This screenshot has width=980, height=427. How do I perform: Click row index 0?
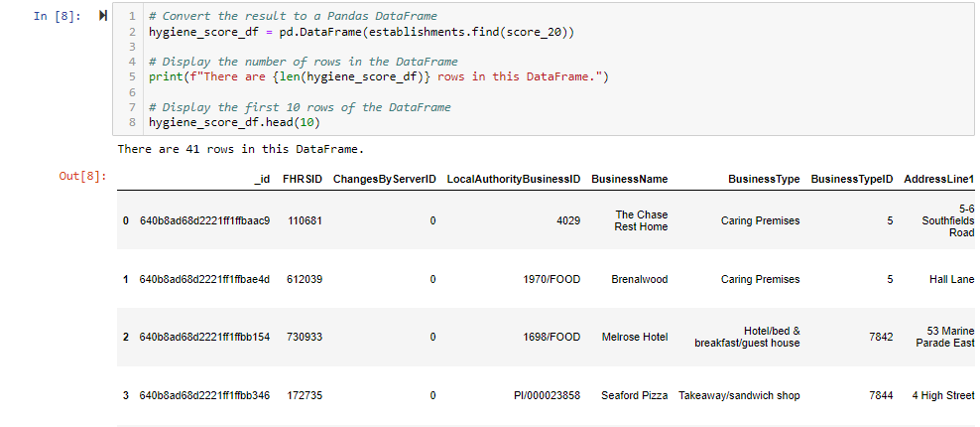pos(126,221)
